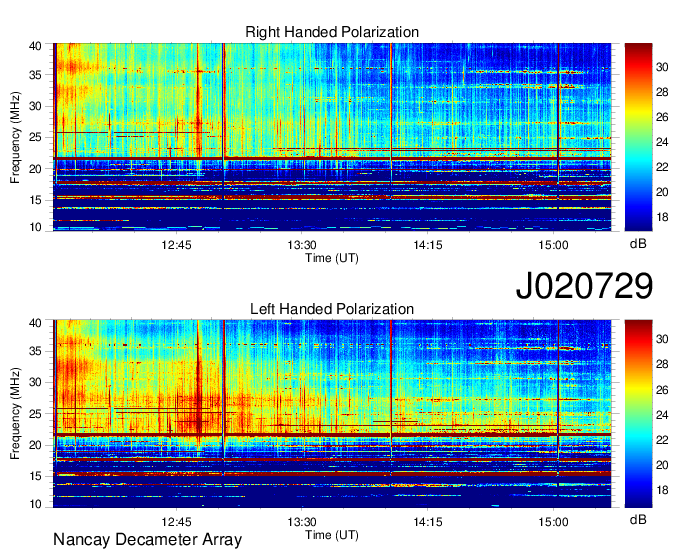Click the 30 dB label on lower color bar

coord(662,340)
